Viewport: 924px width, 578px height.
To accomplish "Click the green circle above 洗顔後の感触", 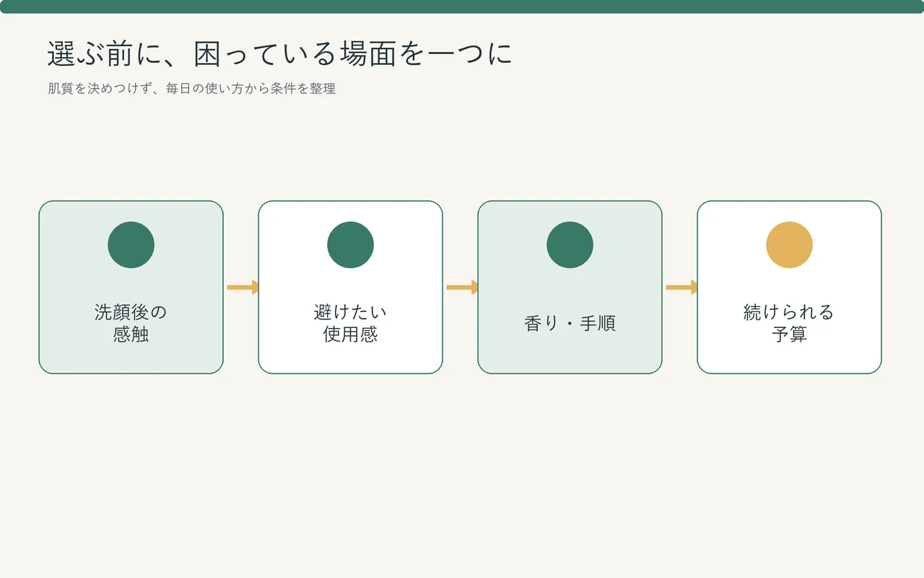I will tap(131, 245).
